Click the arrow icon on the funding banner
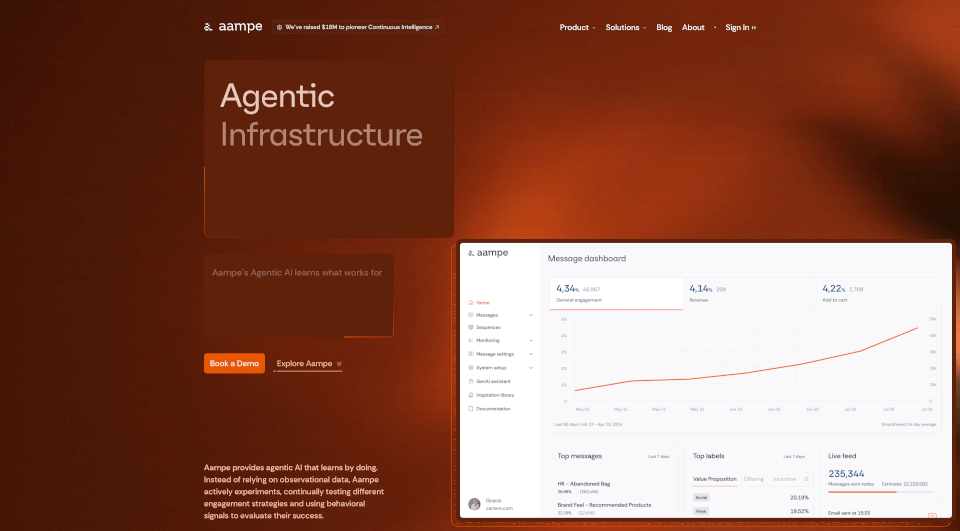This screenshot has height=531, width=960. (437, 27)
